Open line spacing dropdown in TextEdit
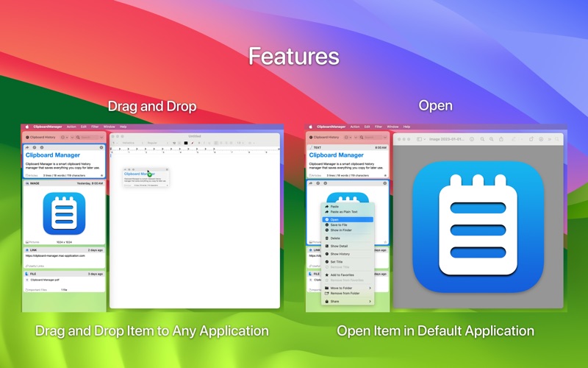The width and height of the screenshot is (588, 368). 240,143
